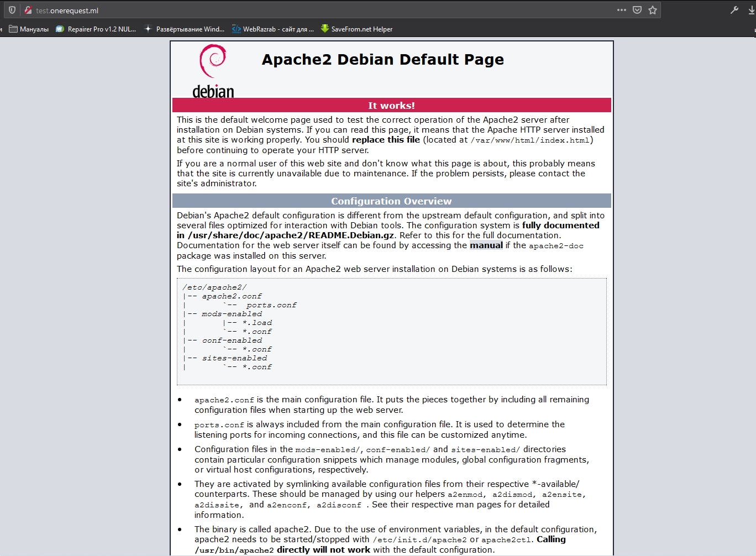Click the insecure connection padlock icon
The height and width of the screenshot is (556, 756).
point(28,10)
